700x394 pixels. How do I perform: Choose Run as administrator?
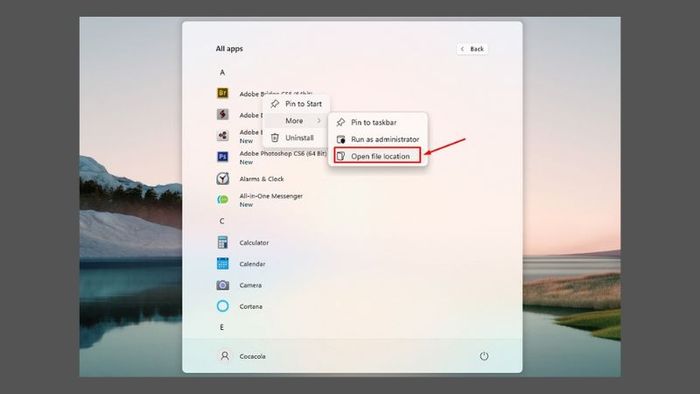click(x=378, y=139)
